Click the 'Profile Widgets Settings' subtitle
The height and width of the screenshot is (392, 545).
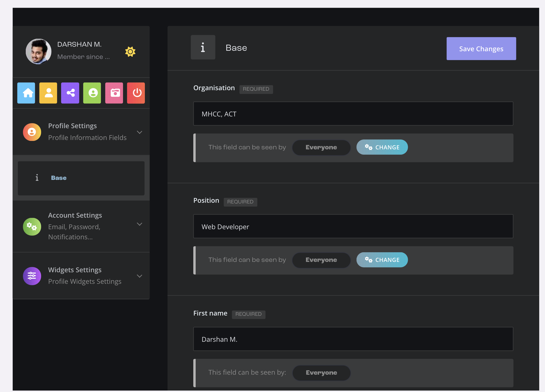85,281
